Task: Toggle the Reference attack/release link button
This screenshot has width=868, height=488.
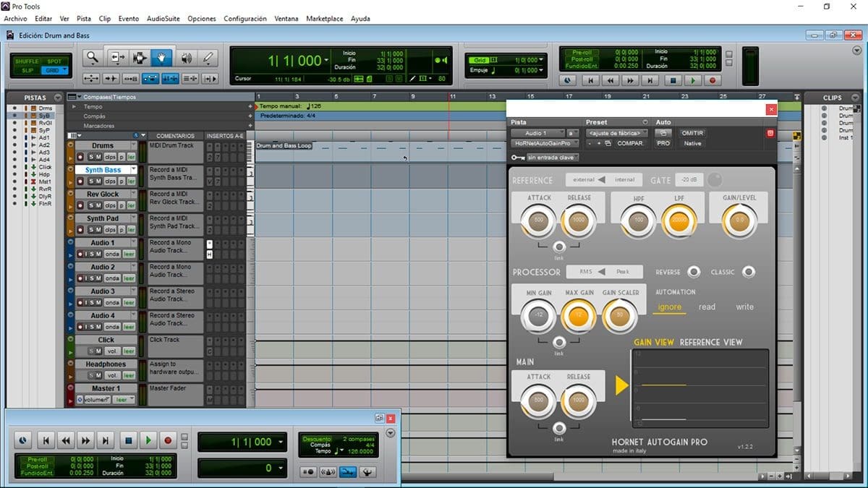Action: click(x=559, y=247)
